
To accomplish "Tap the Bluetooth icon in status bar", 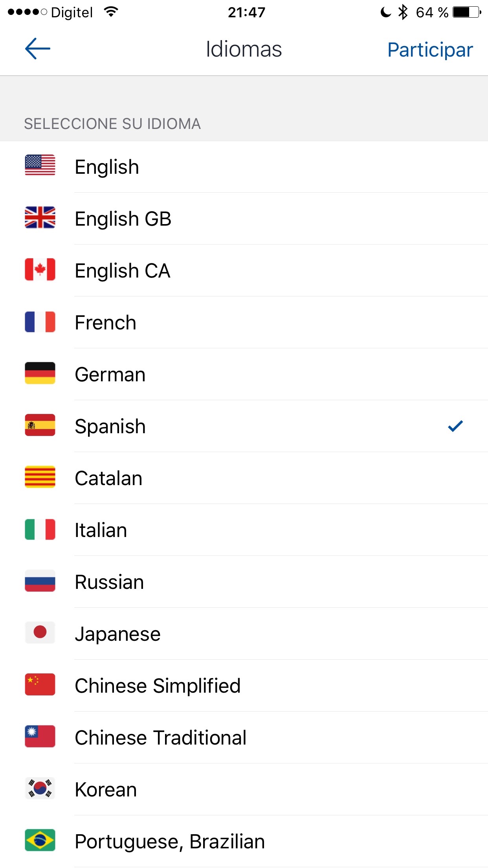I will (x=403, y=12).
